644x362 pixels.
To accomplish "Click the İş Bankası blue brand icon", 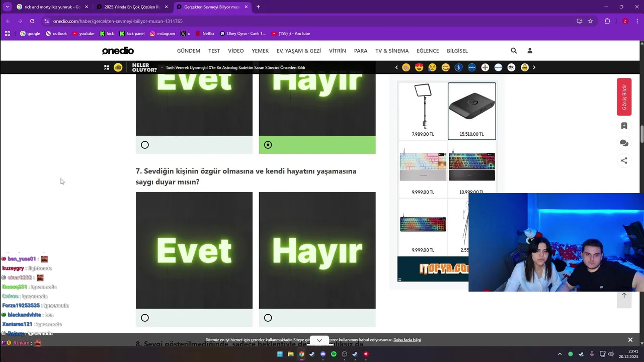I will 458,67.
